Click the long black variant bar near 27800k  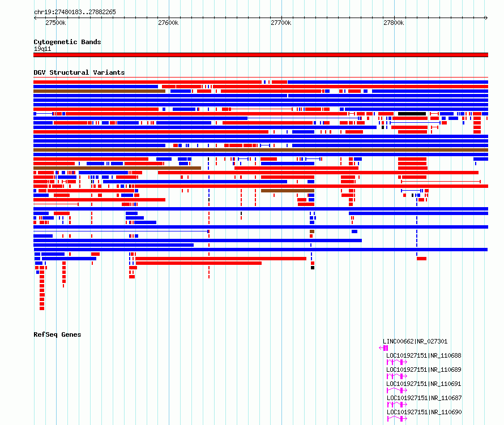click(412, 114)
